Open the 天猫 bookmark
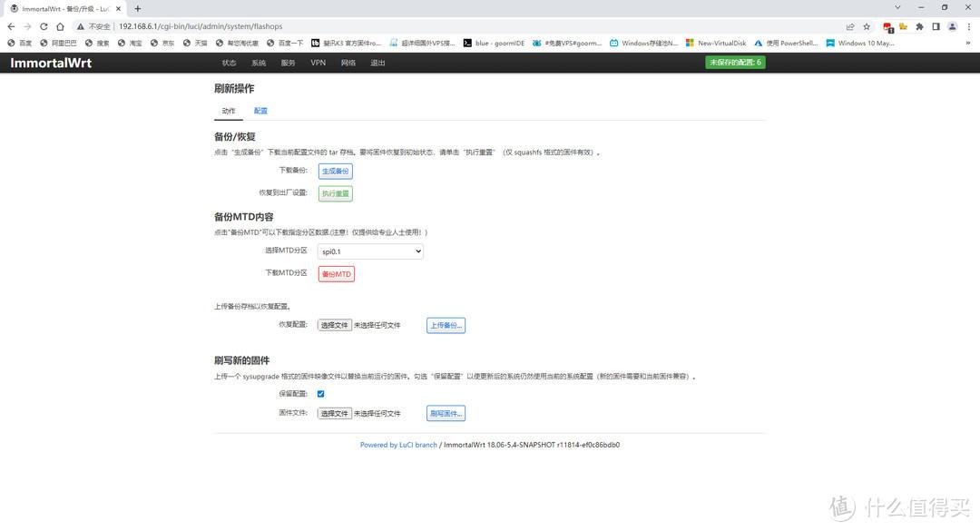This screenshot has width=980, height=531. point(195,44)
